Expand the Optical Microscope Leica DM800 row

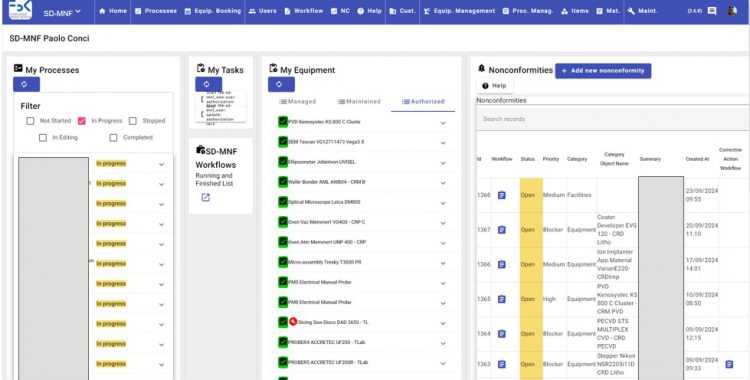tap(443, 203)
